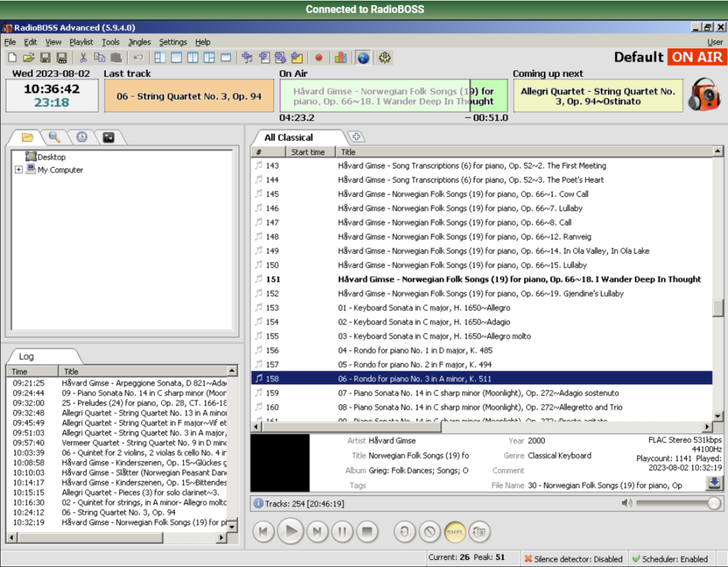This screenshot has height=567, width=728.
Task: Click the On Air track progress bar
Action: coord(393,96)
